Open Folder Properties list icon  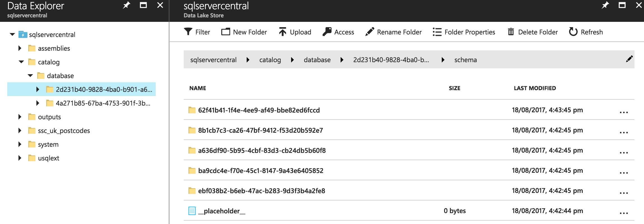click(x=437, y=32)
